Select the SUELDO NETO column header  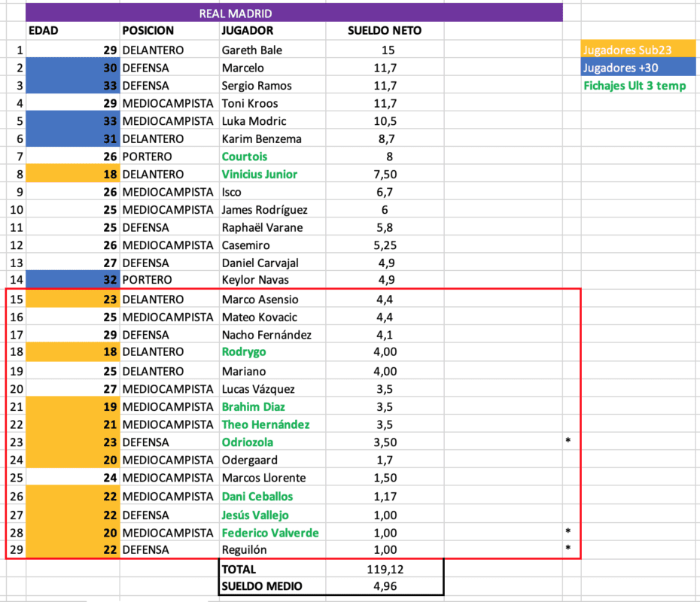(385, 31)
